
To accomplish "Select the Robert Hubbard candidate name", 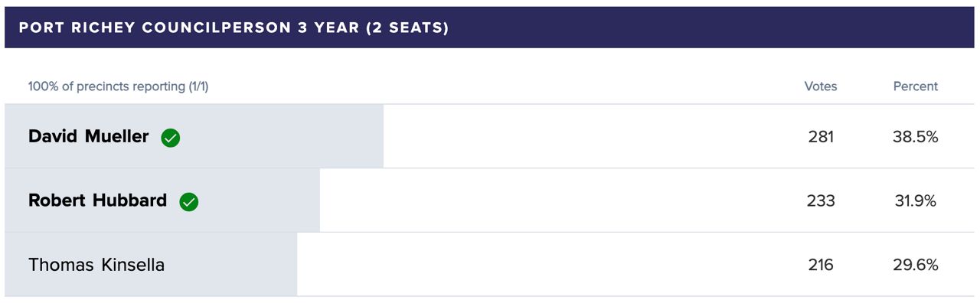I will tap(97, 200).
